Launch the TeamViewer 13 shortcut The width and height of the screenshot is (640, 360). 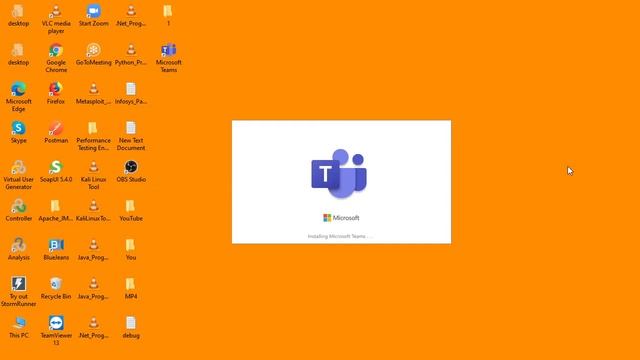click(56, 331)
